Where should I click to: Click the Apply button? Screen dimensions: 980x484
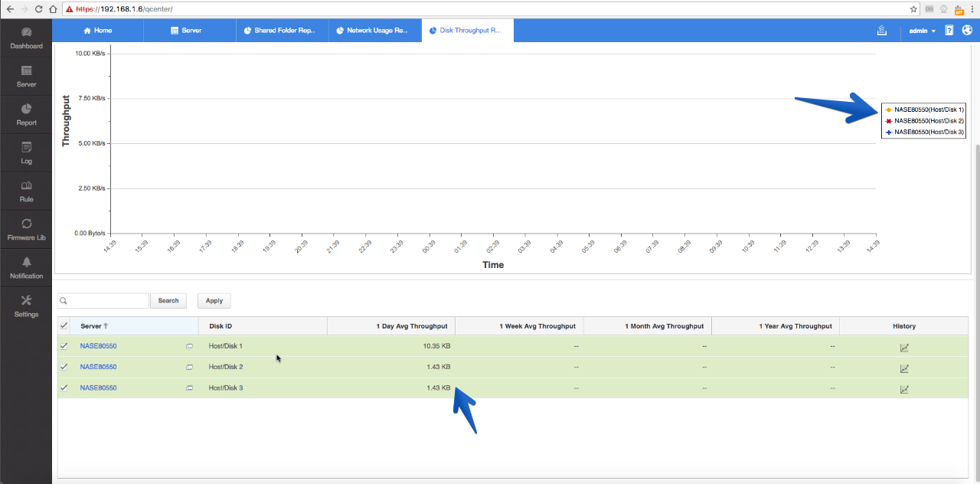214,301
